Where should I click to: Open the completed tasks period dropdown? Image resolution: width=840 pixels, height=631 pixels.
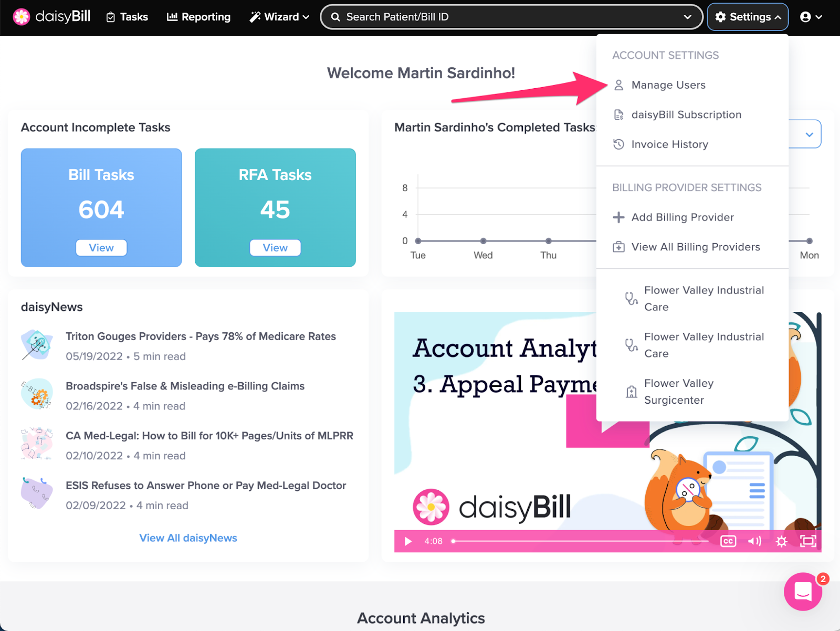click(x=808, y=134)
